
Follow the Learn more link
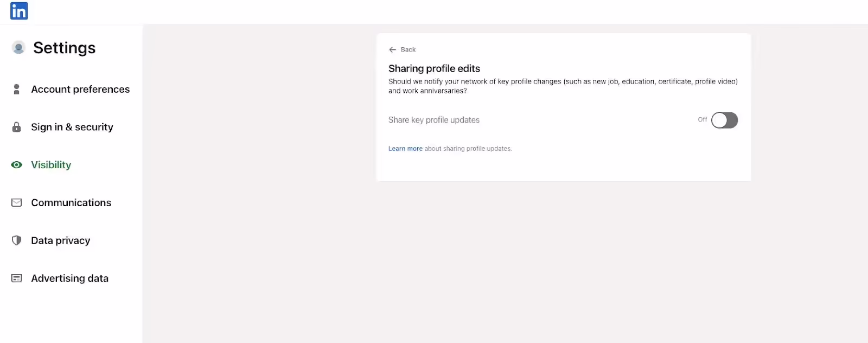(405, 149)
